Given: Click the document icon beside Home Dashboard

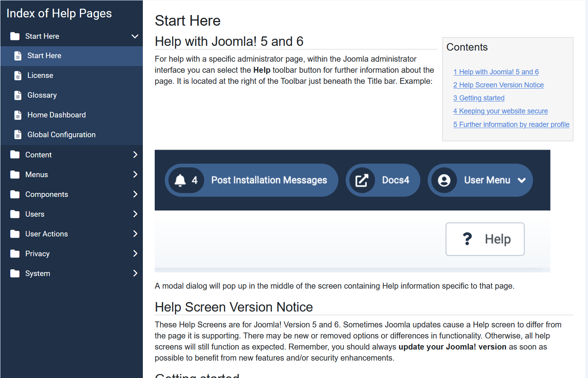Looking at the screenshot, I should 18,115.
